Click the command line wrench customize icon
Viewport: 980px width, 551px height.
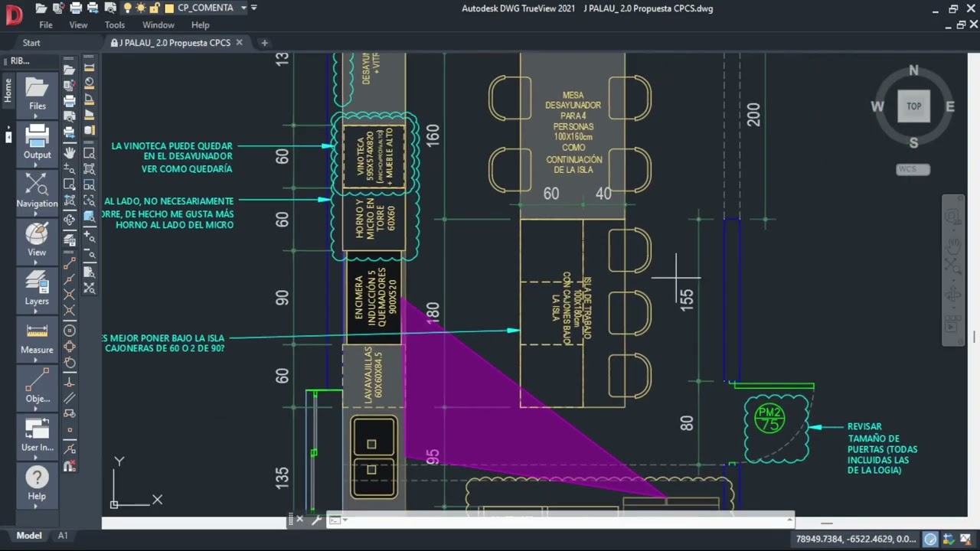(316, 520)
